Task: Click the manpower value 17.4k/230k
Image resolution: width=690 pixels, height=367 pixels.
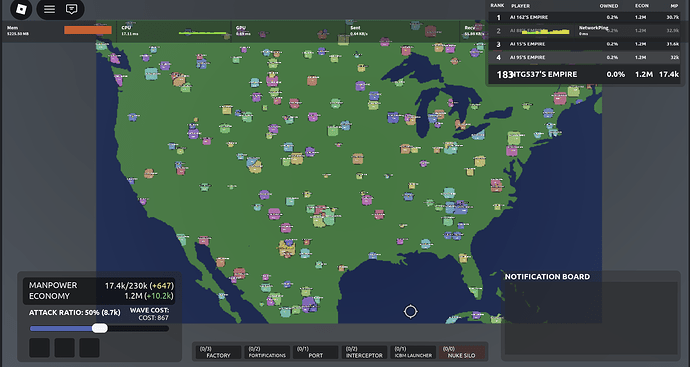Action: point(125,286)
